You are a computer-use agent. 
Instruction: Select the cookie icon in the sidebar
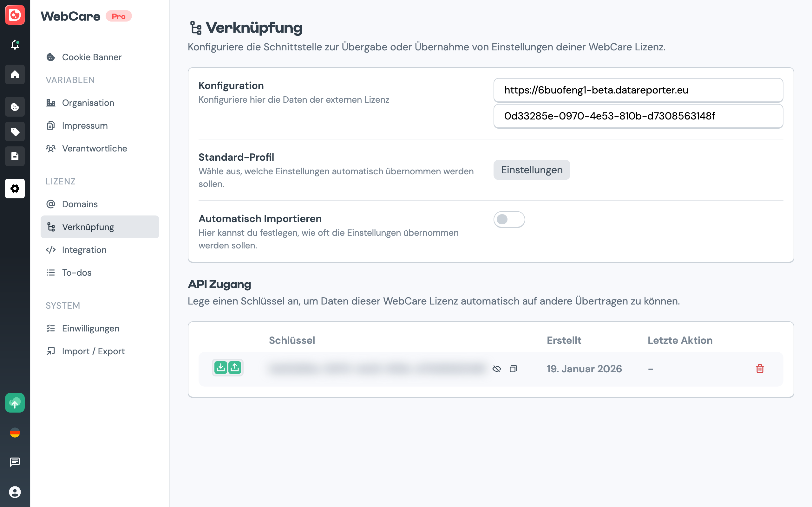15,107
